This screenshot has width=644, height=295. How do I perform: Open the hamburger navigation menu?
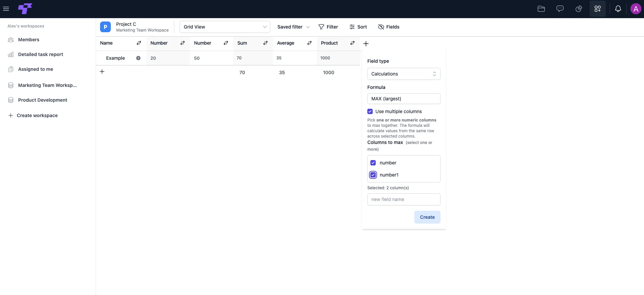click(6, 9)
